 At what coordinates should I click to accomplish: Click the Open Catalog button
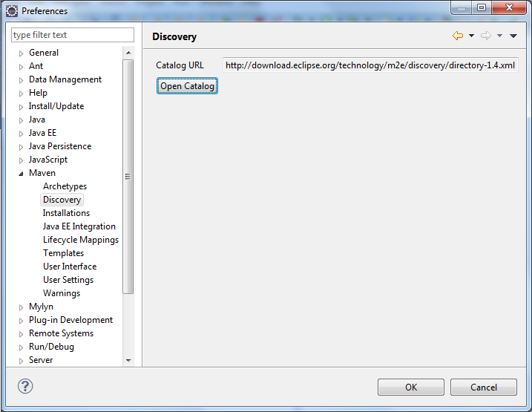[187, 86]
